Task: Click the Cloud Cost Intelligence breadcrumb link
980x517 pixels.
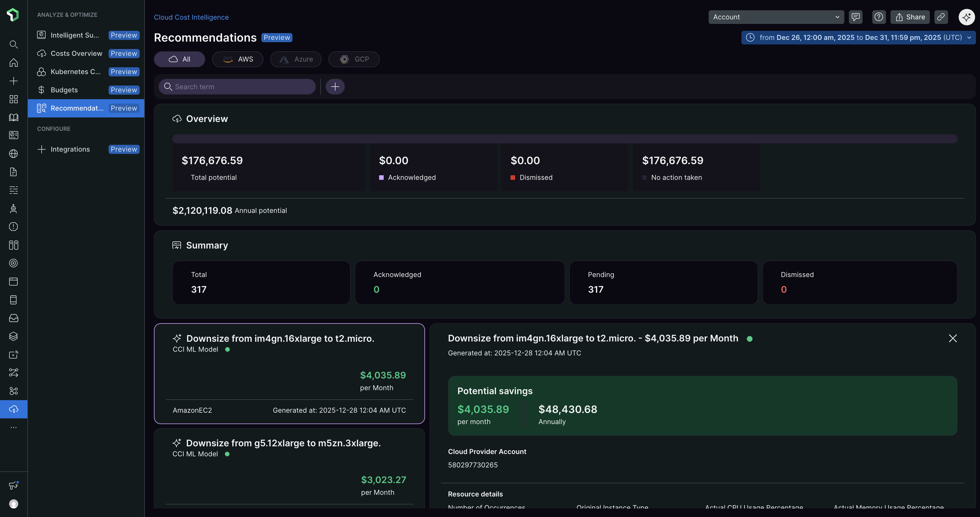Action: [191, 17]
